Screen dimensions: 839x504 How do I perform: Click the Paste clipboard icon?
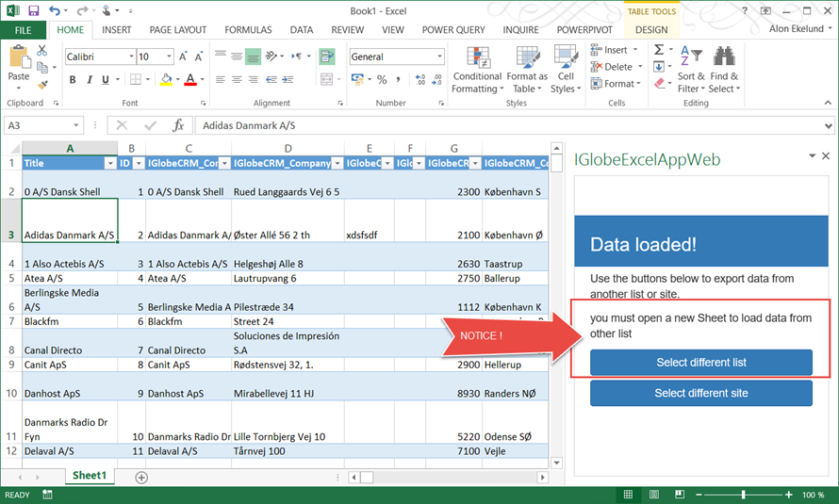click(19, 57)
